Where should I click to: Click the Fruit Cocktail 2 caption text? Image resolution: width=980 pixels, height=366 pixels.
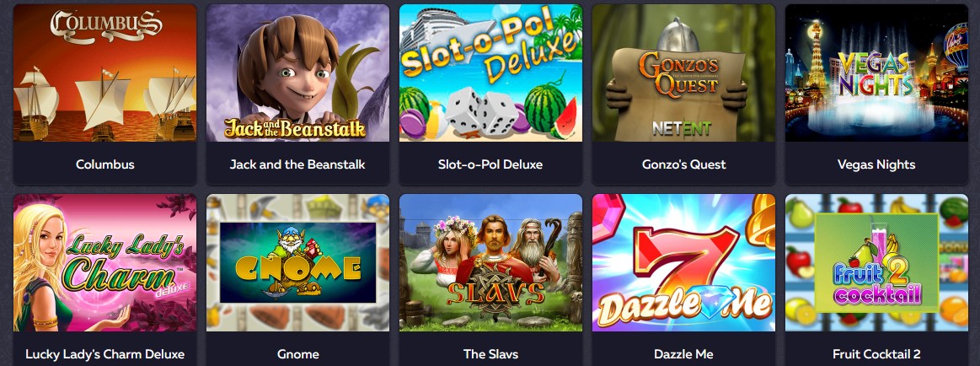point(876,354)
